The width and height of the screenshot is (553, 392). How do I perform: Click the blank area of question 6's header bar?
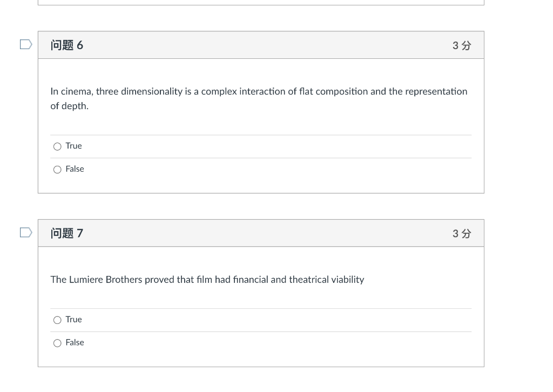[268, 45]
